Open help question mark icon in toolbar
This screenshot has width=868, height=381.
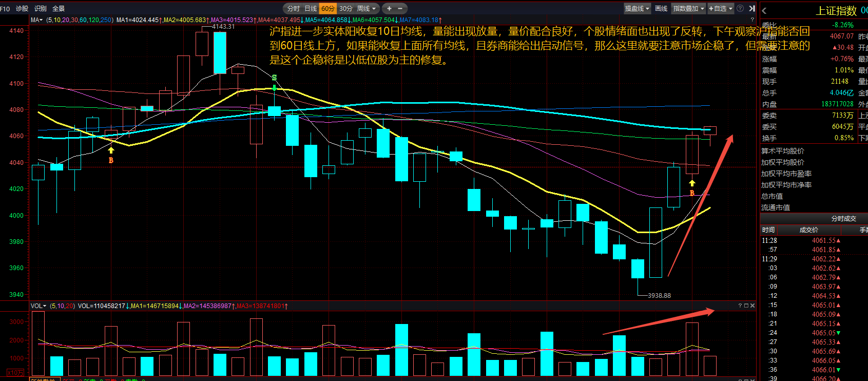(740, 8)
